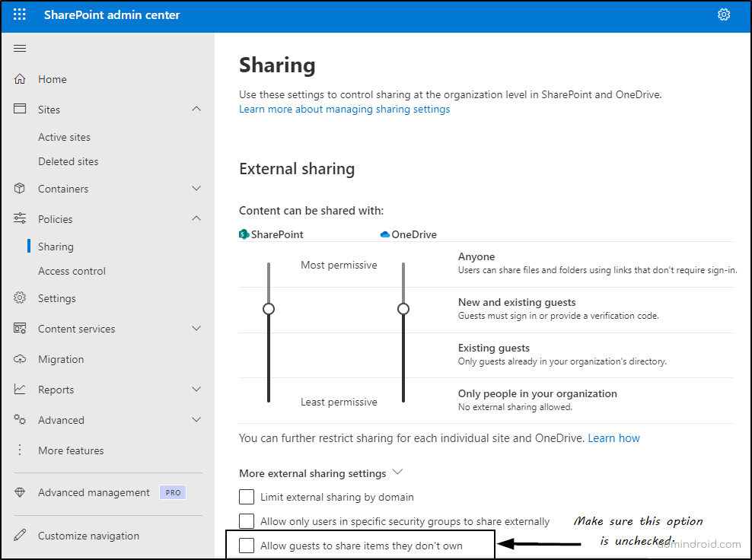Viewport: 752px width, 560px height.
Task: Expand the Content services chevron
Action: 196,329
